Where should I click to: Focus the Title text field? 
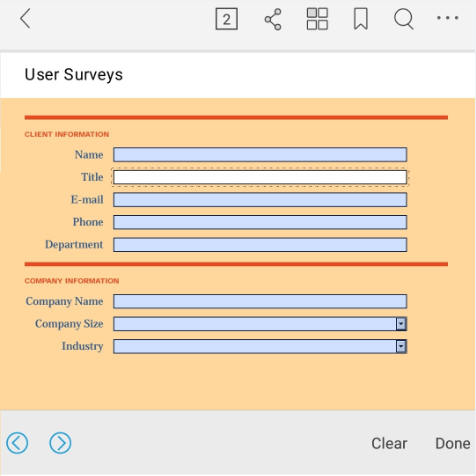click(x=260, y=177)
